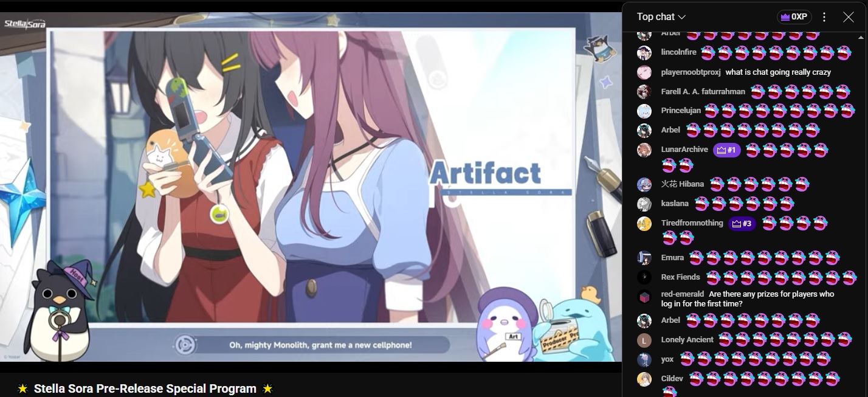Screen dimensions: 868x397
Task: Click Rex Fiends' avatar
Action: 644,277
